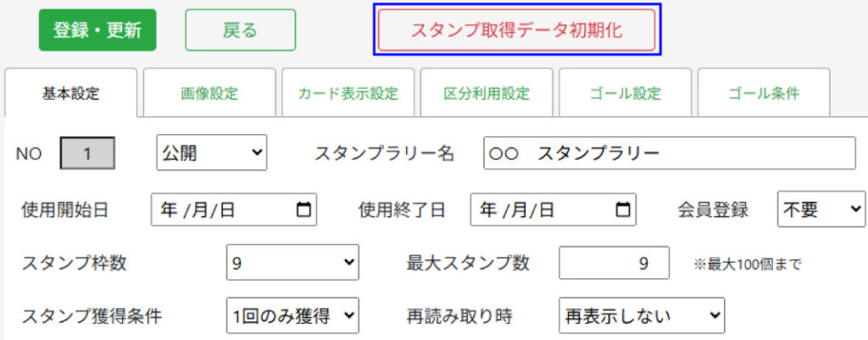Open the 再読み取り時 dropdown
Viewport: 868px width, 340px height.
[x=642, y=315]
